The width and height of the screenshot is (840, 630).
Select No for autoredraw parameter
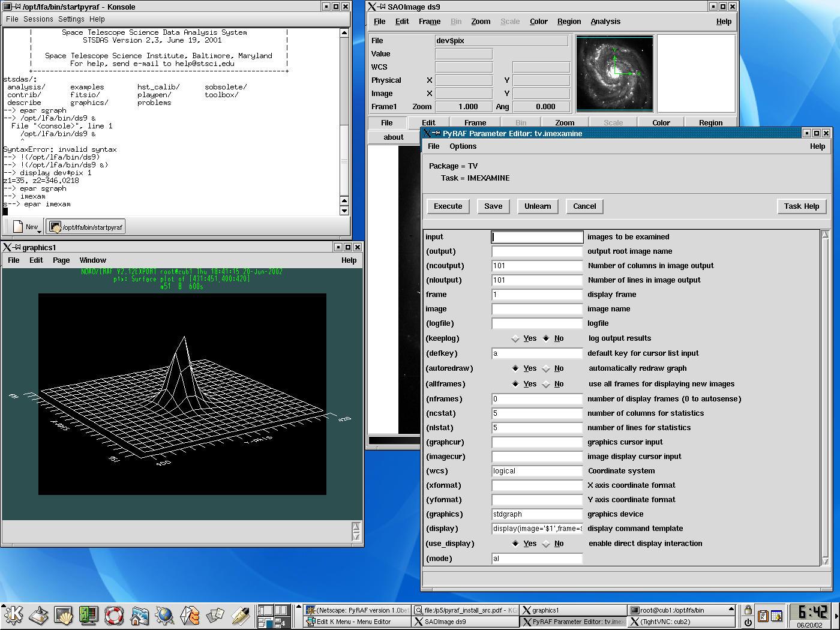click(546, 368)
